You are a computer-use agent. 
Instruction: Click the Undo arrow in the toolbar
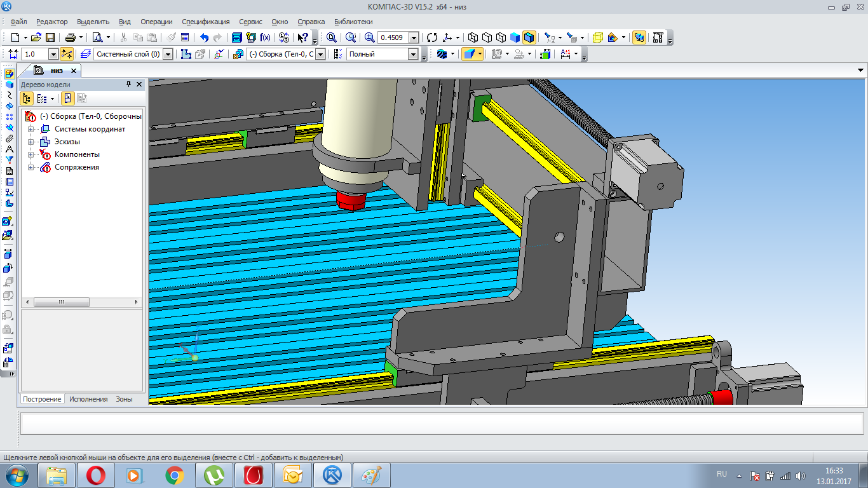click(204, 37)
